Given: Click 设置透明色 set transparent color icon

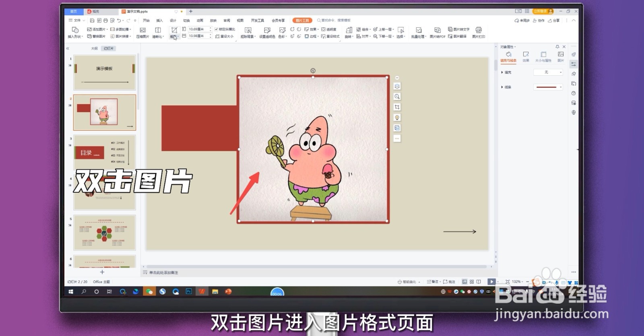Looking at the screenshot, I should tap(267, 30).
